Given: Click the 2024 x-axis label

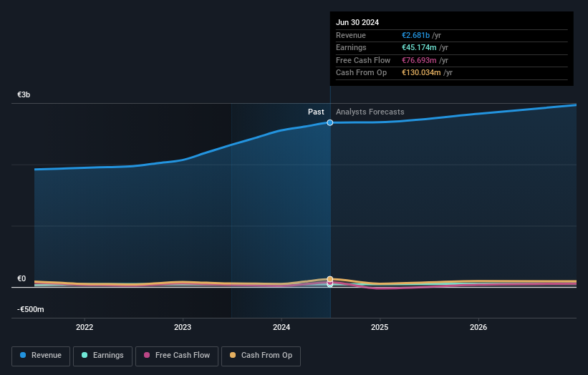Looking at the screenshot, I should tap(281, 327).
